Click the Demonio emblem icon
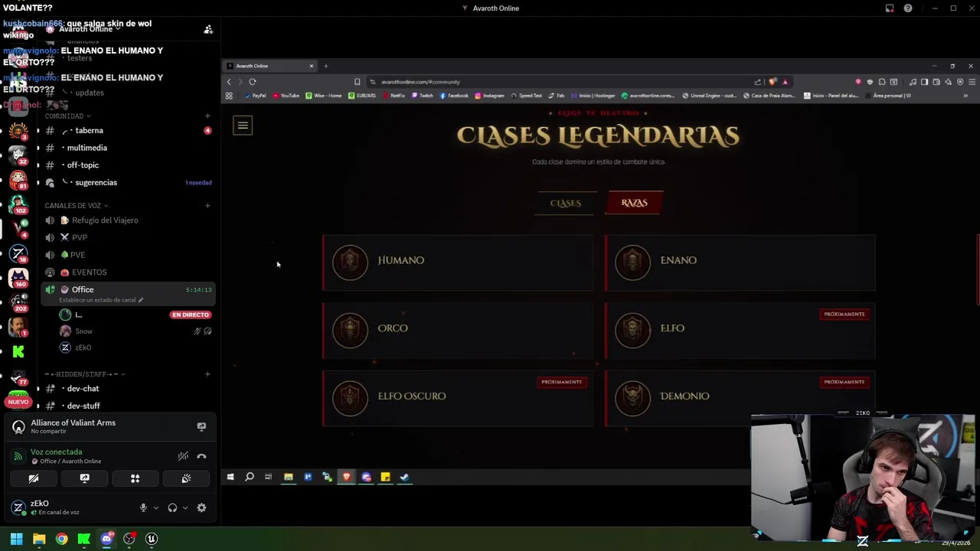The image size is (980, 551). (632, 399)
